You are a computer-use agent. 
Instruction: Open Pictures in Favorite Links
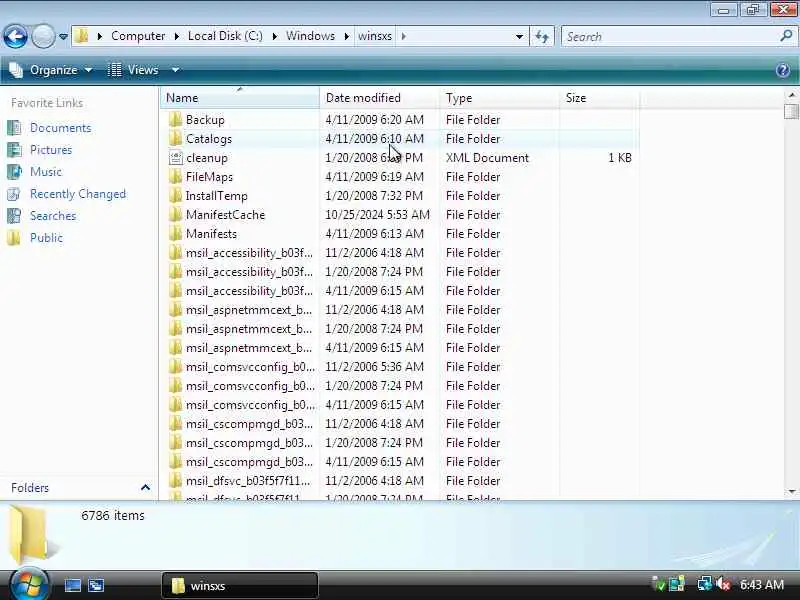click(51, 149)
